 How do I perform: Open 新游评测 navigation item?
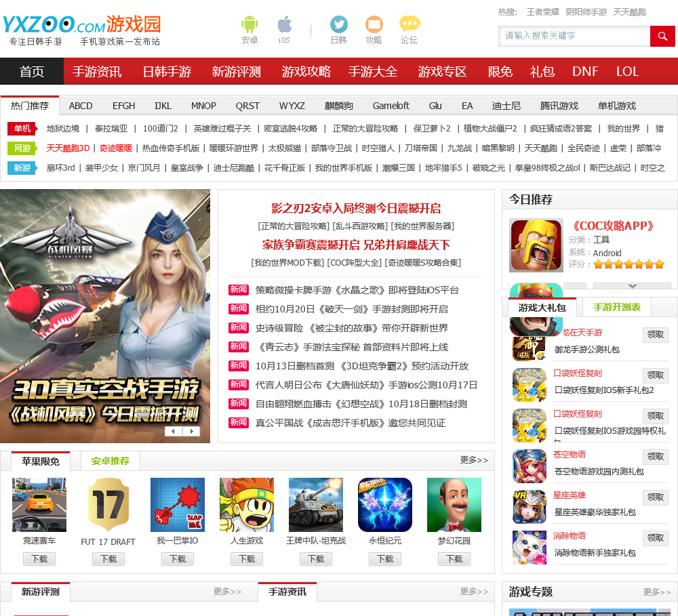(236, 71)
